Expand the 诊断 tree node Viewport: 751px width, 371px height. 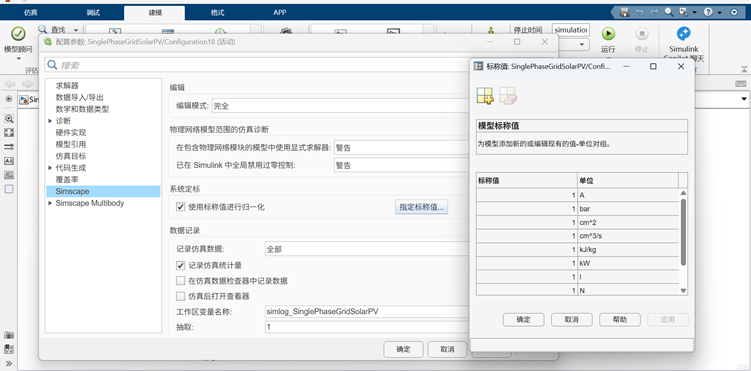(50, 121)
